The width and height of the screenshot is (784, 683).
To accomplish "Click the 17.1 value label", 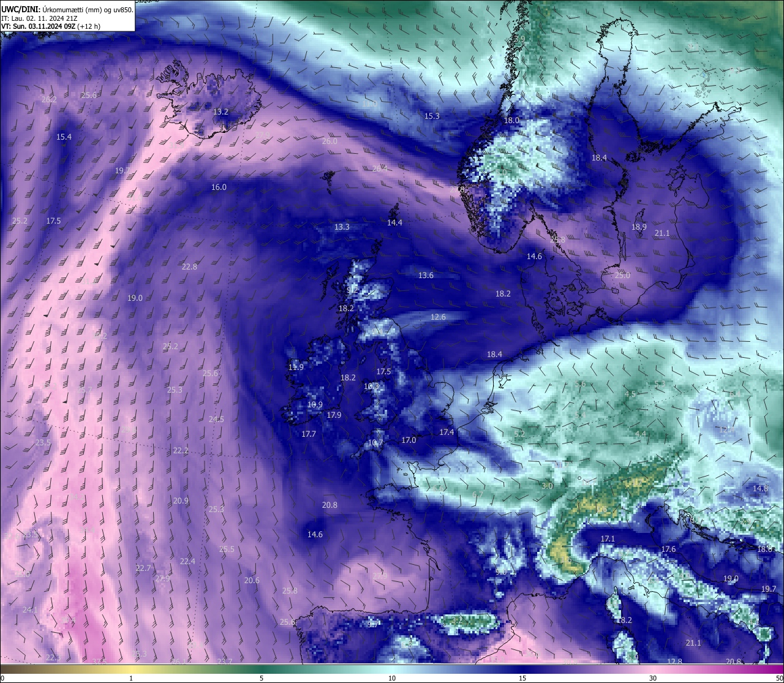I will click(607, 539).
